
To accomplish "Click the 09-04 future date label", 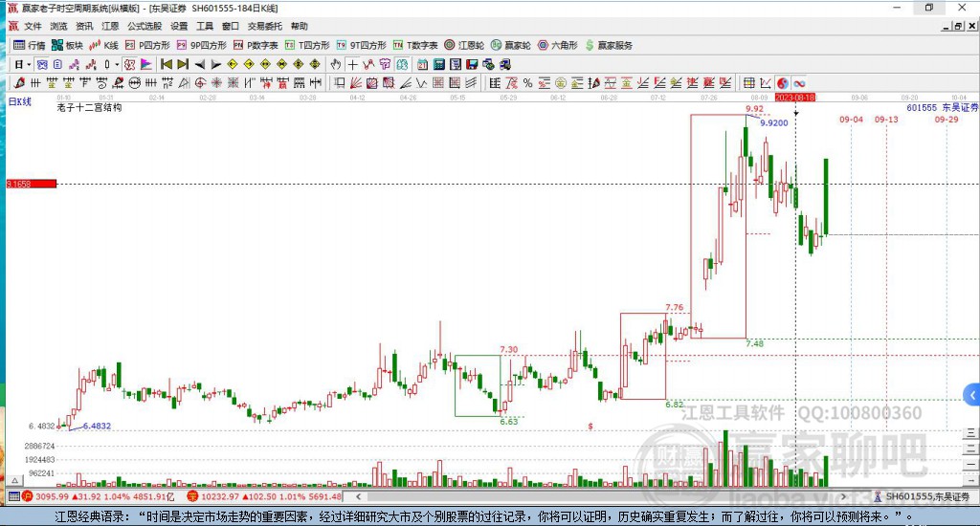I will point(851,120).
